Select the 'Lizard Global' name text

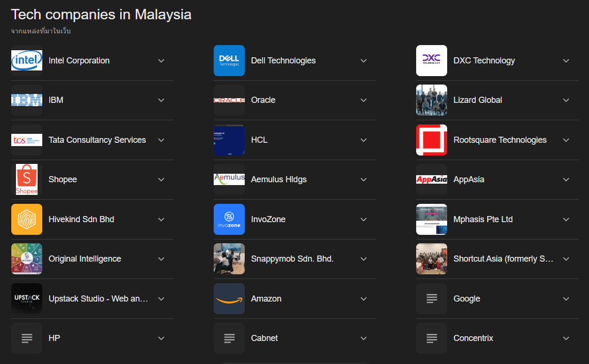click(478, 100)
